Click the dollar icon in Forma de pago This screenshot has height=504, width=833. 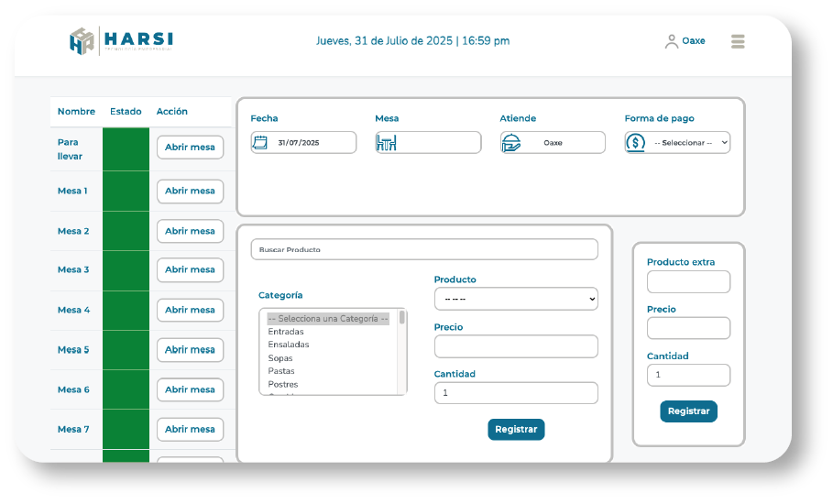pos(635,142)
